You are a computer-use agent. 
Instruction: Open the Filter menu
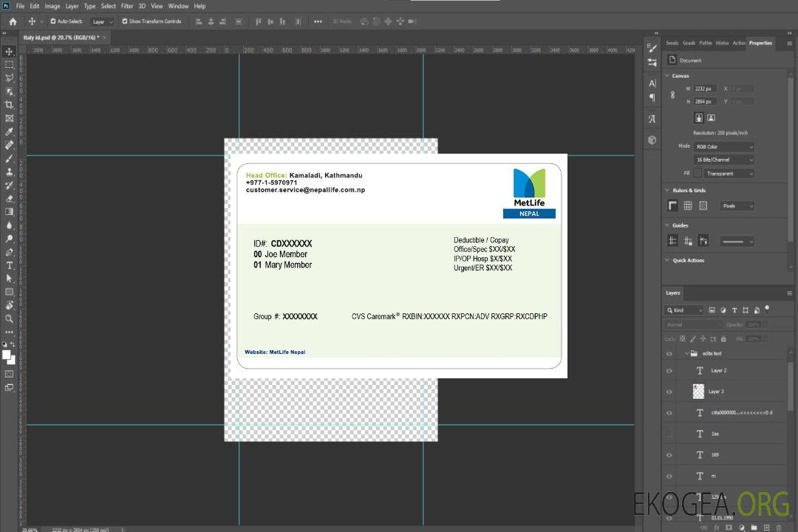[x=127, y=6]
